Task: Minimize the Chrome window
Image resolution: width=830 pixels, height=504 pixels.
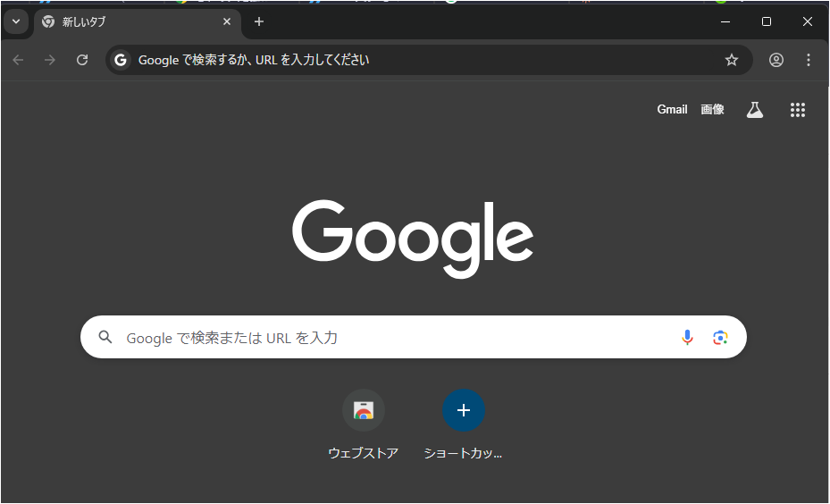Action: 725,21
